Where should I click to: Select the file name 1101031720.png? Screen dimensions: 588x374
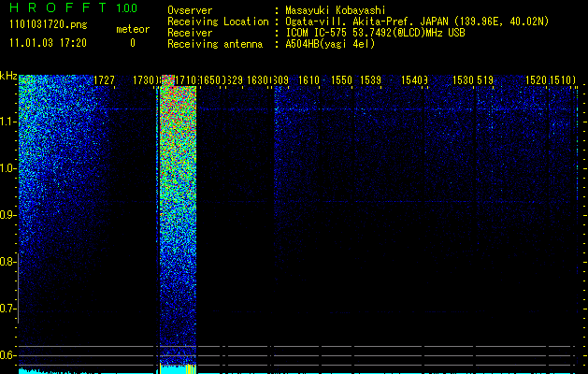(x=49, y=25)
